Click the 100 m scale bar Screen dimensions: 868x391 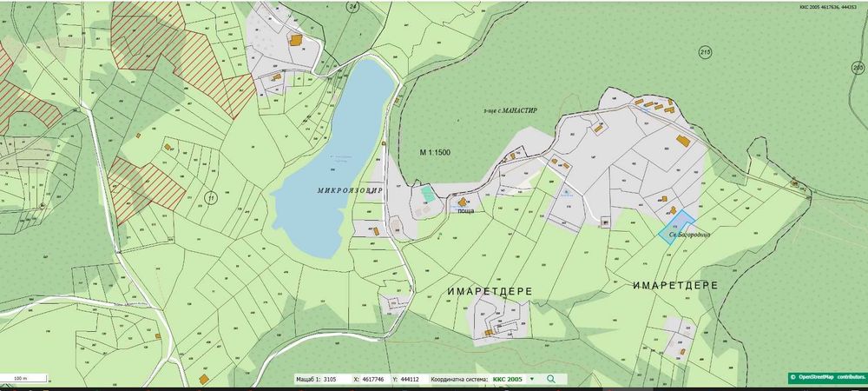[23, 379]
